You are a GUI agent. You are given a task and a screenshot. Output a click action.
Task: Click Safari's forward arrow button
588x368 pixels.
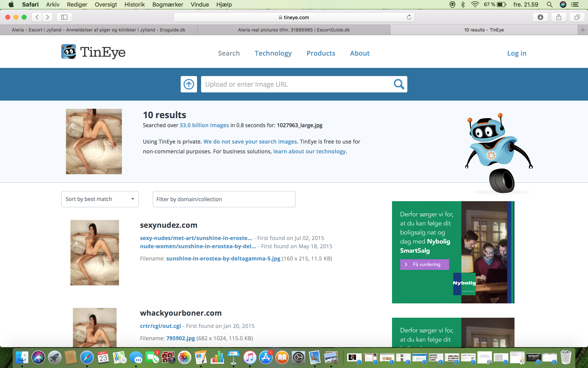(48, 17)
